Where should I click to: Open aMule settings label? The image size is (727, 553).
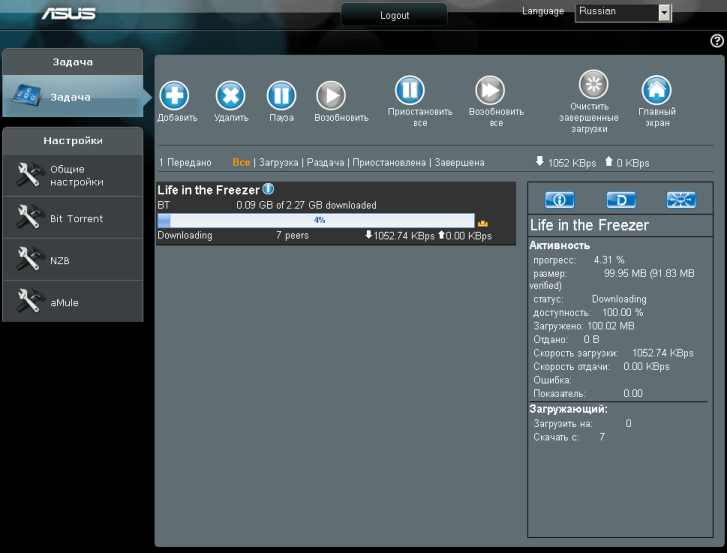64,302
